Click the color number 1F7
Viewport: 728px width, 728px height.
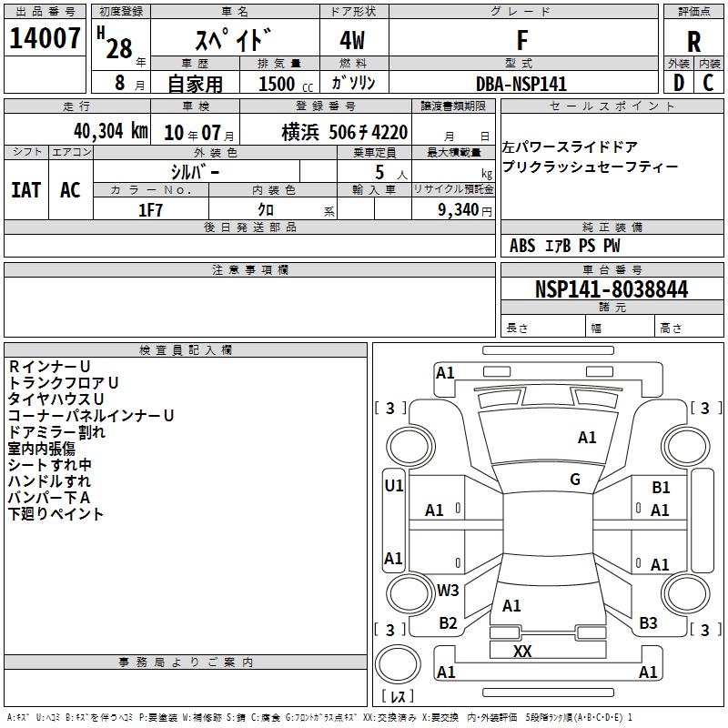tap(150, 210)
